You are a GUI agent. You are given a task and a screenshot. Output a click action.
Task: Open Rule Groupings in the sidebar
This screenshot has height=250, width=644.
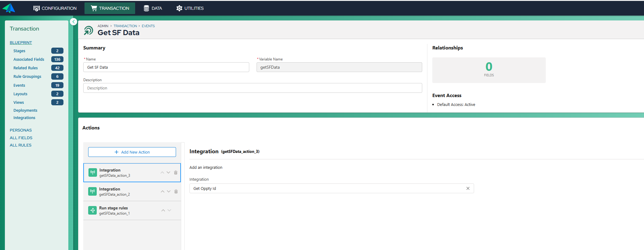click(x=27, y=76)
